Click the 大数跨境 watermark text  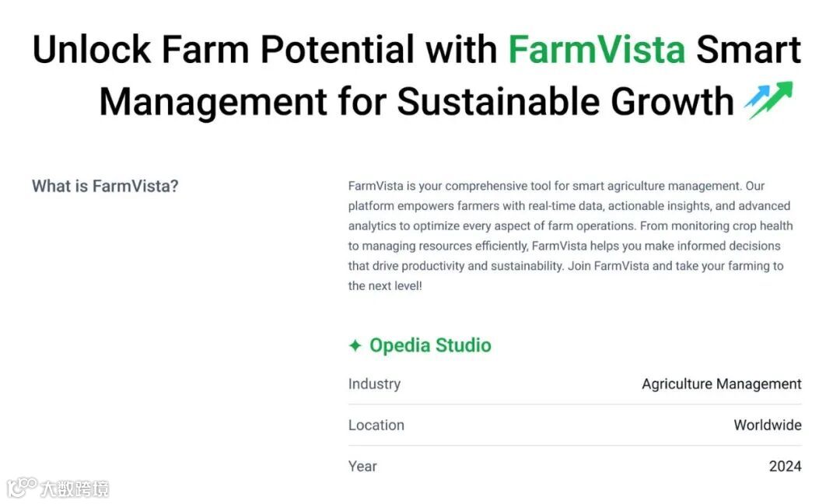click(x=75, y=488)
